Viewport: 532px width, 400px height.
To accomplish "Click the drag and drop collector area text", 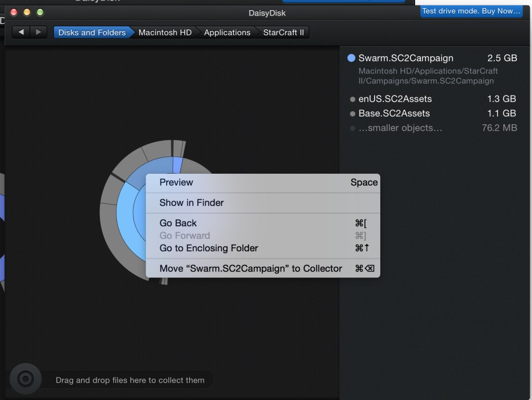I will 130,380.
